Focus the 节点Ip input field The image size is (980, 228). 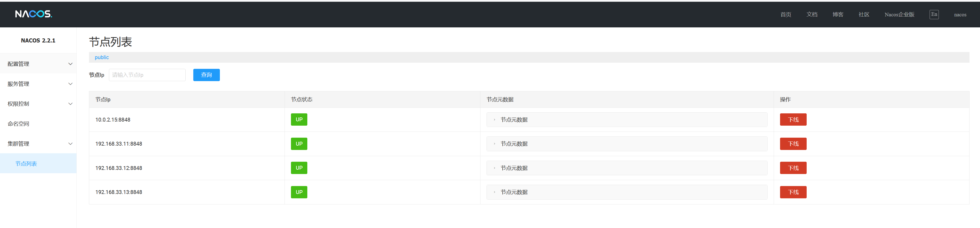[147, 75]
